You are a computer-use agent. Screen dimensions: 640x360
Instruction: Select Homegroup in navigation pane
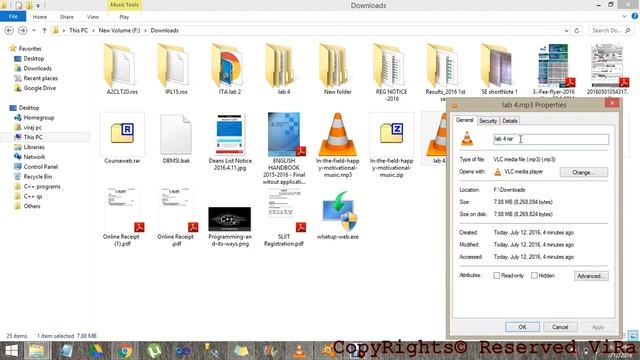click(x=39, y=118)
